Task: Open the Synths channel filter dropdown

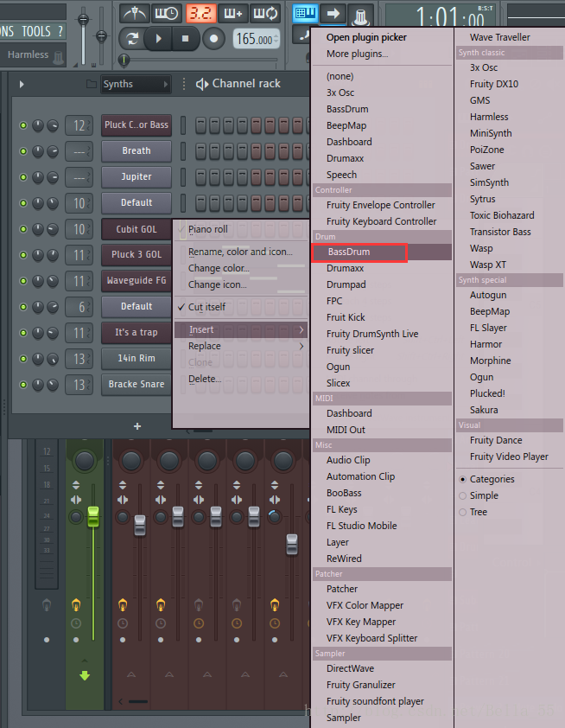Action: [135, 84]
